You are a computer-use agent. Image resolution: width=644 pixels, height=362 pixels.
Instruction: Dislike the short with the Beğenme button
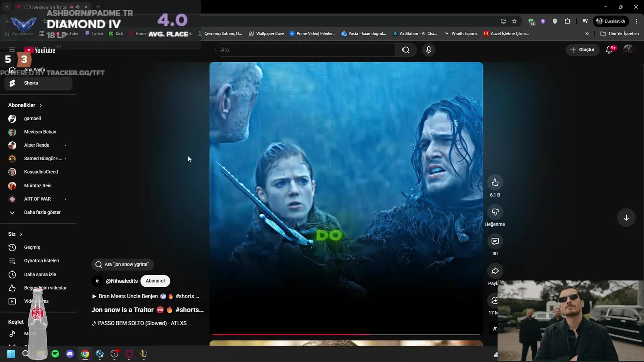point(495,212)
